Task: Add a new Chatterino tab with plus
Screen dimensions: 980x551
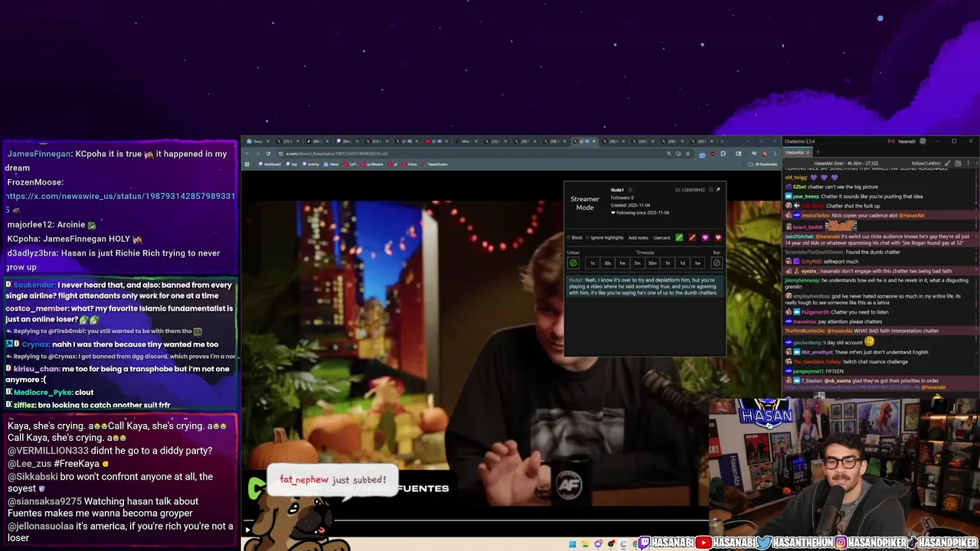Action: point(818,152)
